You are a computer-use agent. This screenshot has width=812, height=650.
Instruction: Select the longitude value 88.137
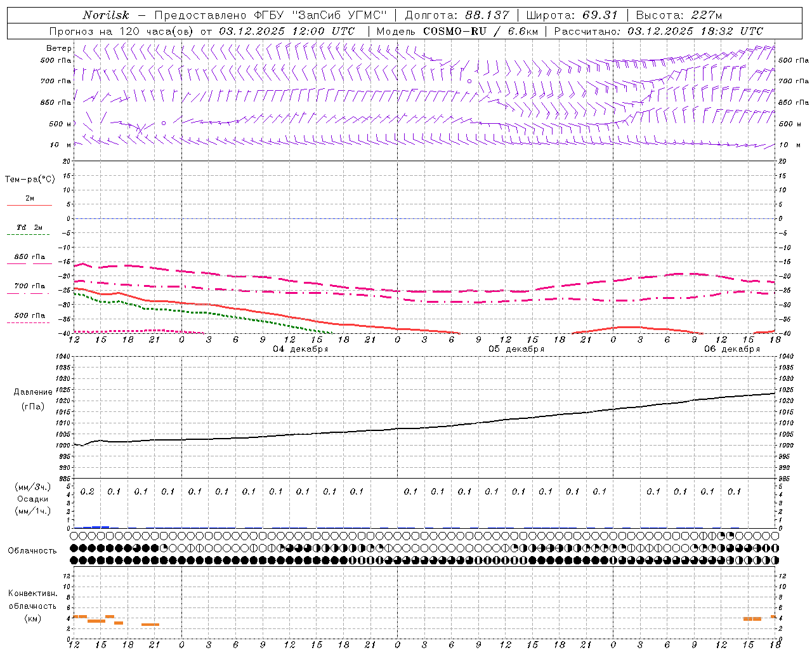[x=487, y=15]
